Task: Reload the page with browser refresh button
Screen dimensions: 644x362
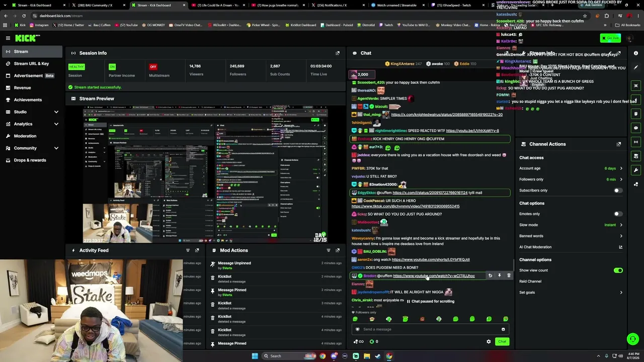Action: click(25, 16)
